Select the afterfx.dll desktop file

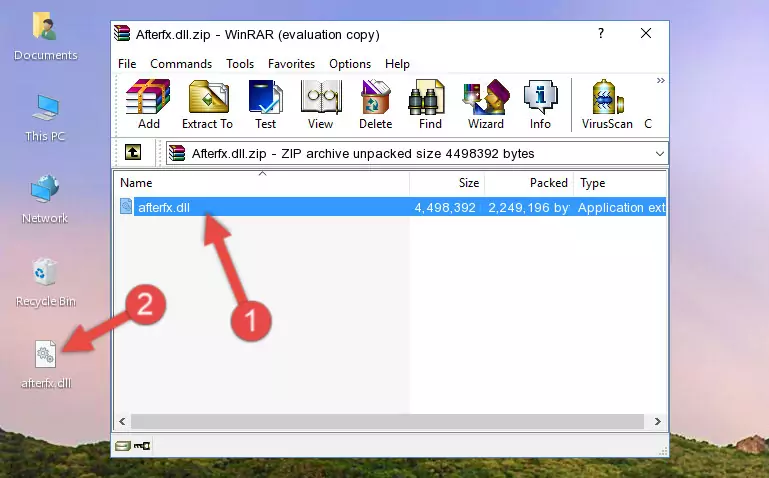point(46,365)
